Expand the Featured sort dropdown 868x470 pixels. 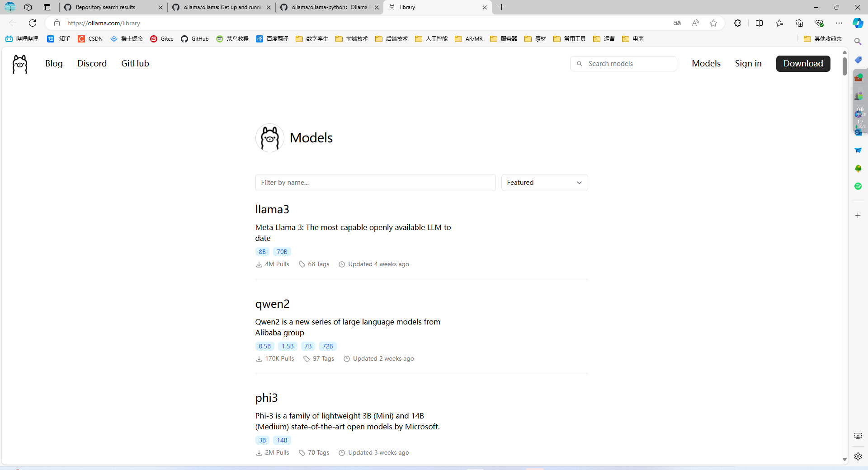[544, 183]
